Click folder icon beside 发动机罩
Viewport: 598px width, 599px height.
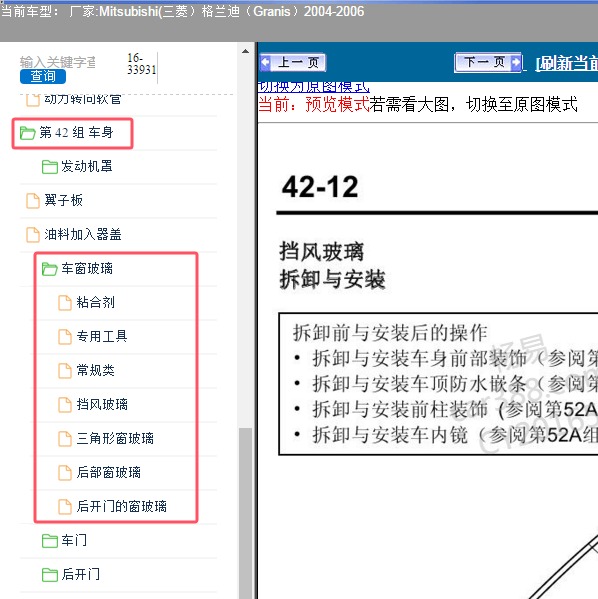point(50,167)
